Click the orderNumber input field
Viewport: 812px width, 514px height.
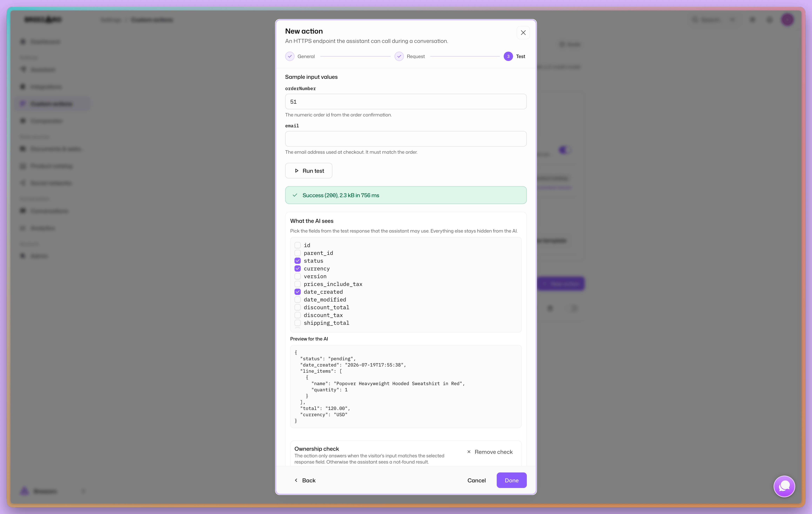(406, 102)
